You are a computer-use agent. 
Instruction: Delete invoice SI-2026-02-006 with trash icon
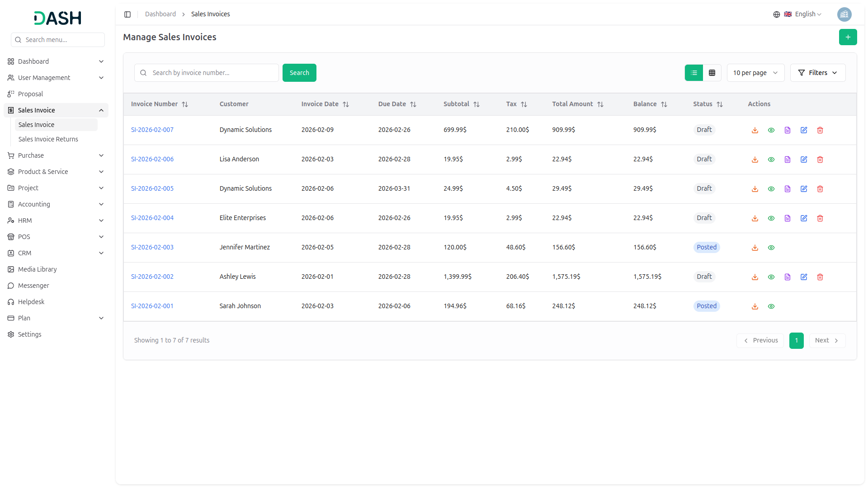click(x=820, y=160)
